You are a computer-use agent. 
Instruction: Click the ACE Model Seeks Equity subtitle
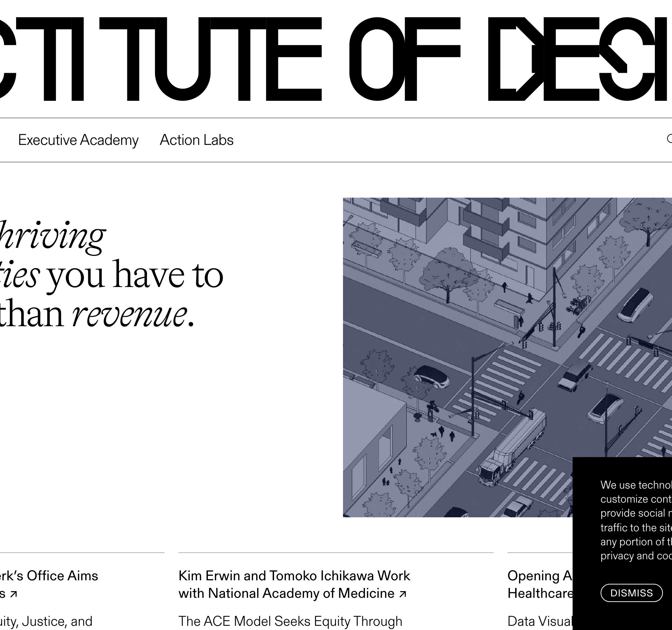point(290,621)
